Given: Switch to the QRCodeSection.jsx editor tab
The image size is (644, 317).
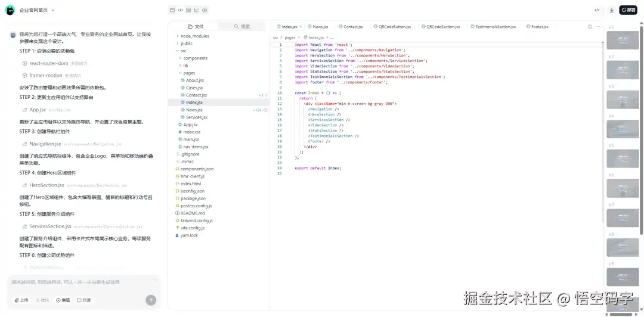Looking at the screenshot, I should coord(440,27).
